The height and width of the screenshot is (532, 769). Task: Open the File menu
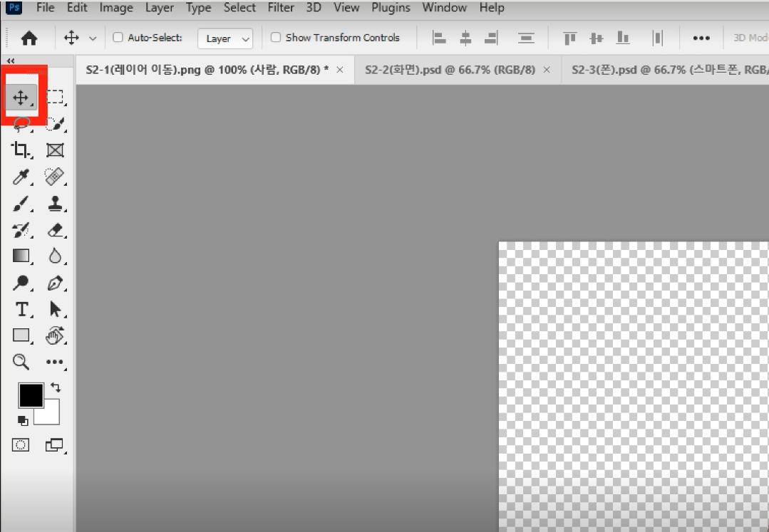tap(45, 8)
